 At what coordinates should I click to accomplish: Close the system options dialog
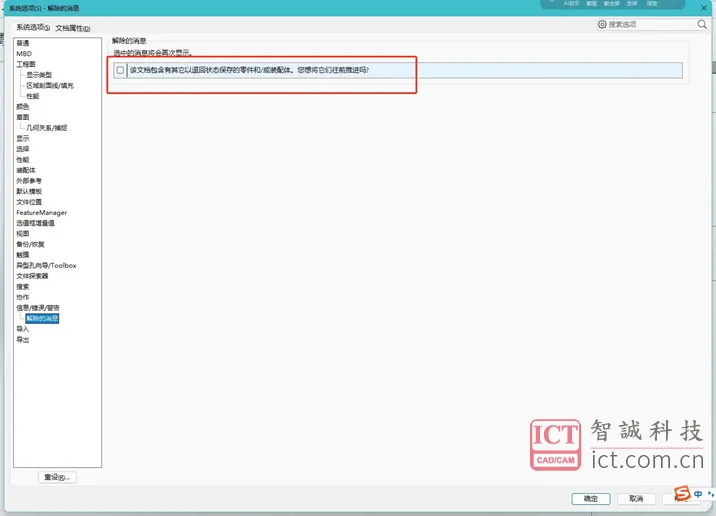click(704, 8)
